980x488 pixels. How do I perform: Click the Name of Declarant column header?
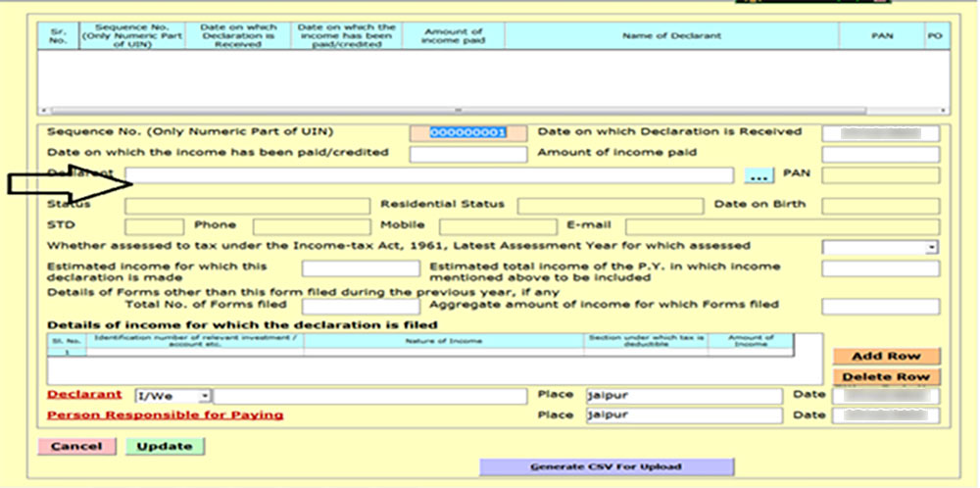click(x=671, y=36)
